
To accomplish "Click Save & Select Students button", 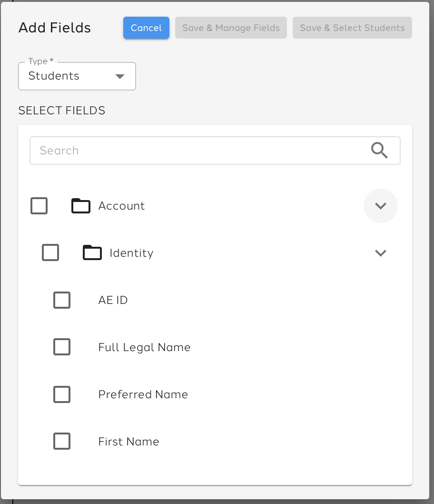I will tap(352, 28).
